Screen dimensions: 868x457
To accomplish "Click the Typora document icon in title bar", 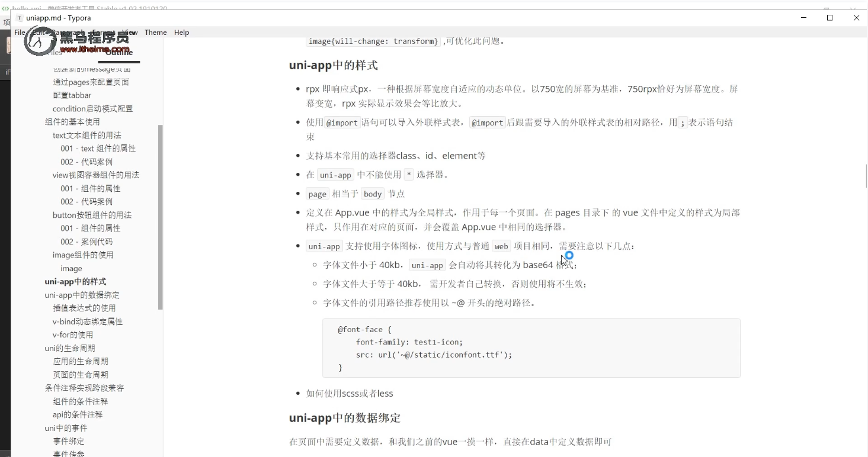I will [20, 18].
